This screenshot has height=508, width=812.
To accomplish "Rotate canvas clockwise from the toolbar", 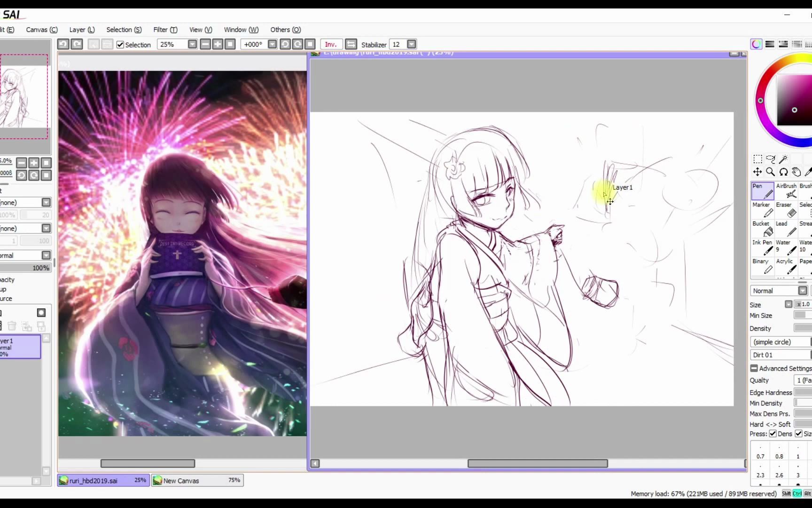I will 297,44.
